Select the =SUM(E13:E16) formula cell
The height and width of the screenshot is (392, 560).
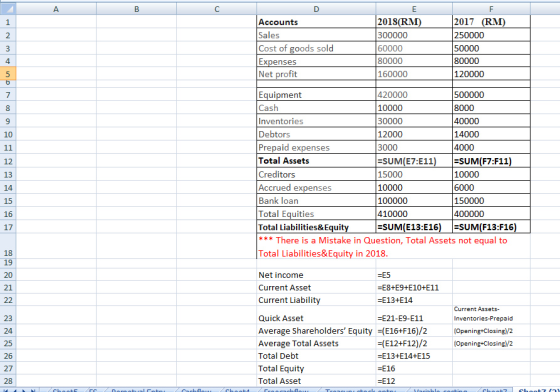414,227
